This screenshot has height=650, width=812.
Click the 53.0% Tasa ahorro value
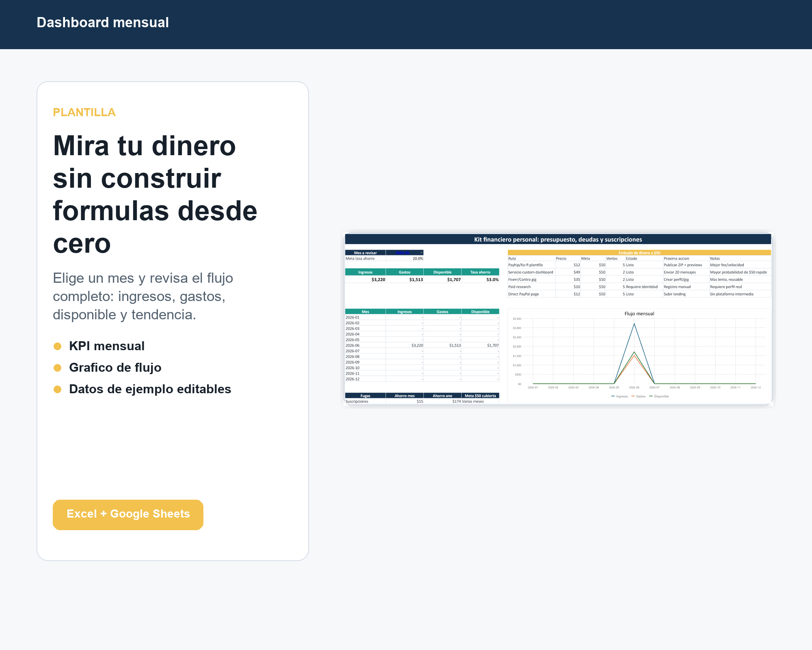pyautogui.click(x=492, y=279)
